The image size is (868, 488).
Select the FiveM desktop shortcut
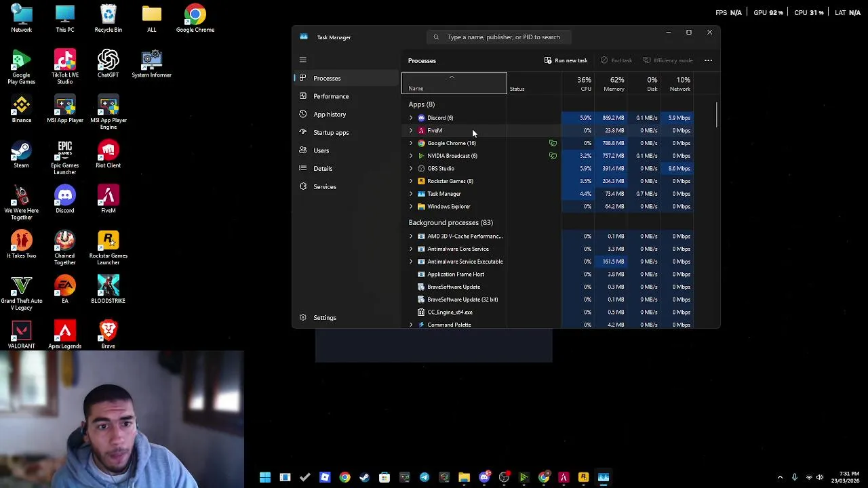pos(108,199)
